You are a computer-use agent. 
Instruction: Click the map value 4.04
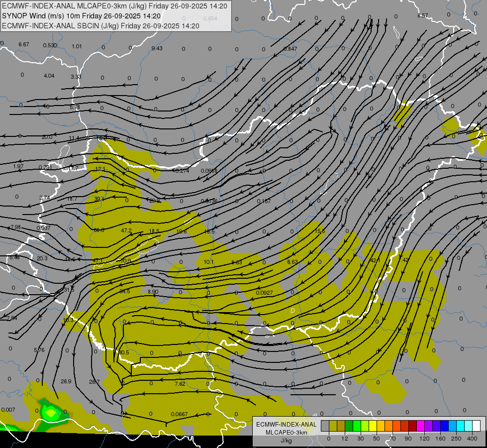coord(49,76)
